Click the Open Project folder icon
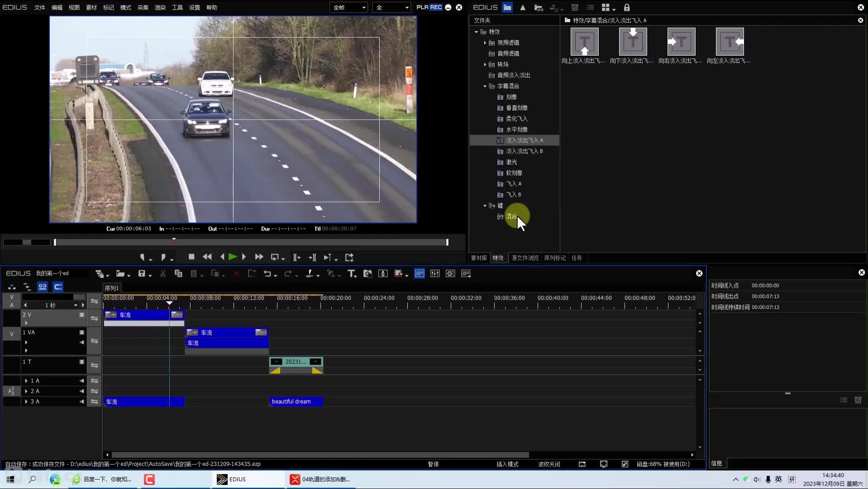The height and width of the screenshot is (489, 868). tap(120, 273)
